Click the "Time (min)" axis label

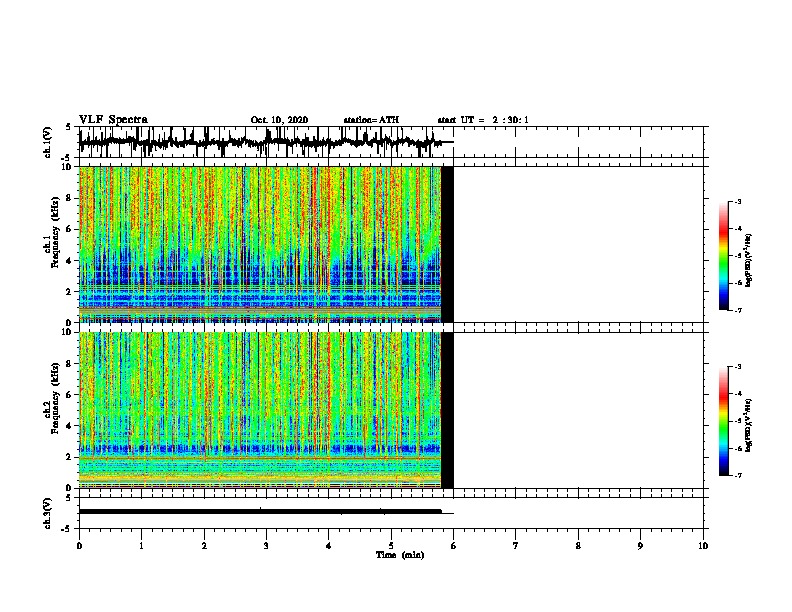400,555
